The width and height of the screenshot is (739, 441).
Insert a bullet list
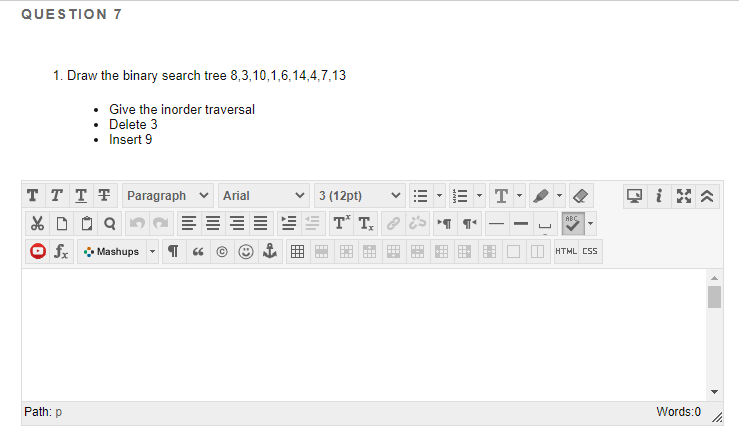pyautogui.click(x=420, y=196)
